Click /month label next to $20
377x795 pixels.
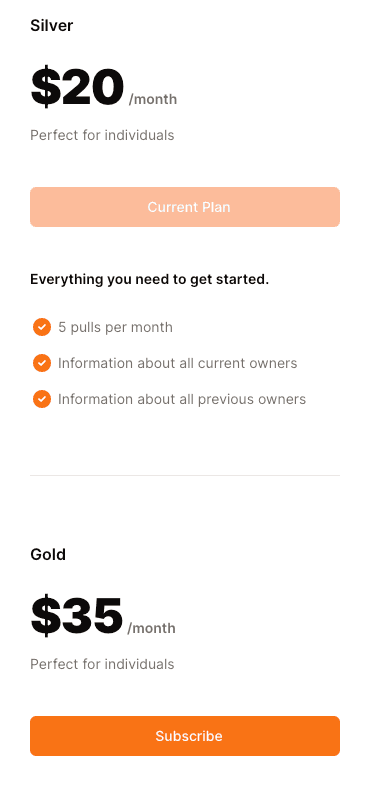click(153, 99)
